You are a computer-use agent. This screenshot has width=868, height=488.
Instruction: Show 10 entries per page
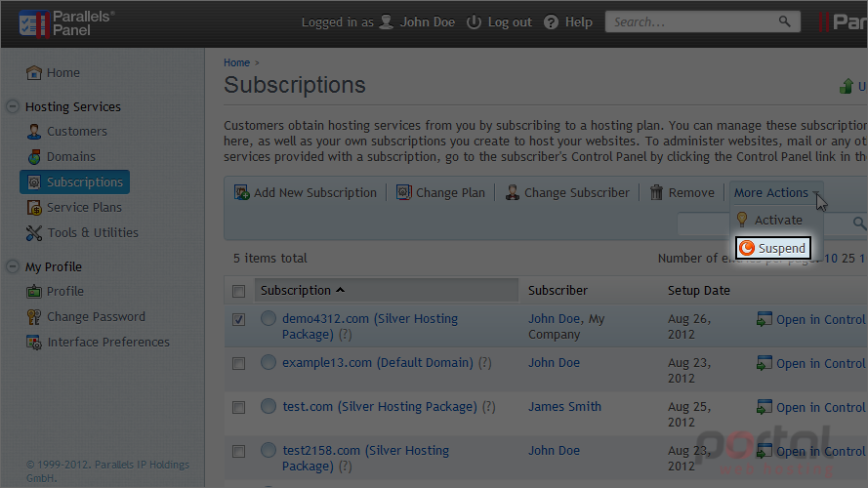(x=830, y=258)
